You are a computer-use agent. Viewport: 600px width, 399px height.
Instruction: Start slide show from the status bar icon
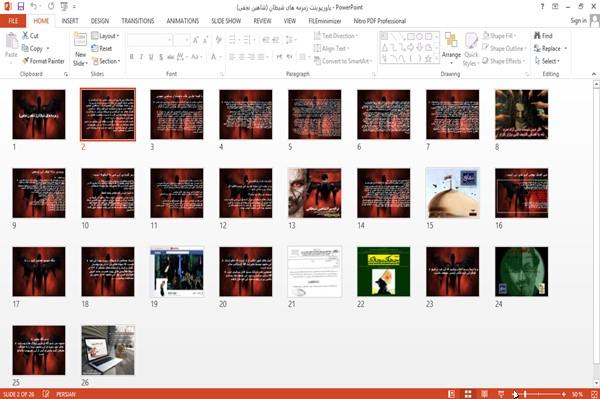(x=501, y=394)
